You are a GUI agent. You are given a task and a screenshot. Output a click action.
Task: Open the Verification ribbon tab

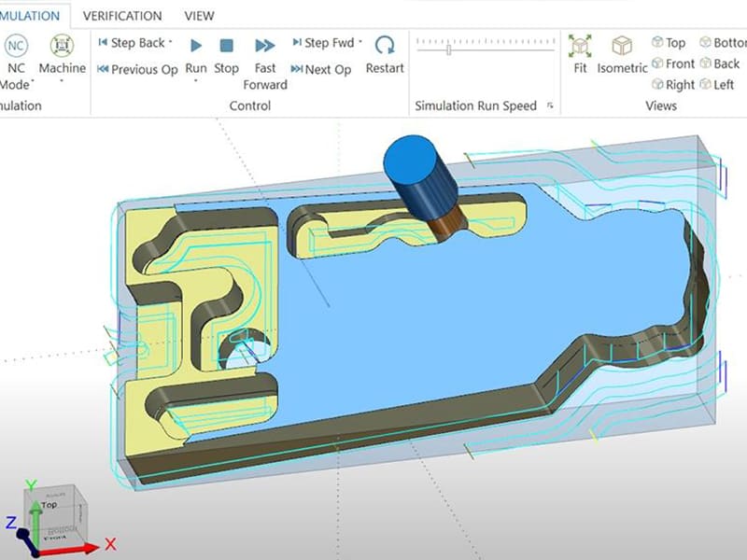coord(122,16)
